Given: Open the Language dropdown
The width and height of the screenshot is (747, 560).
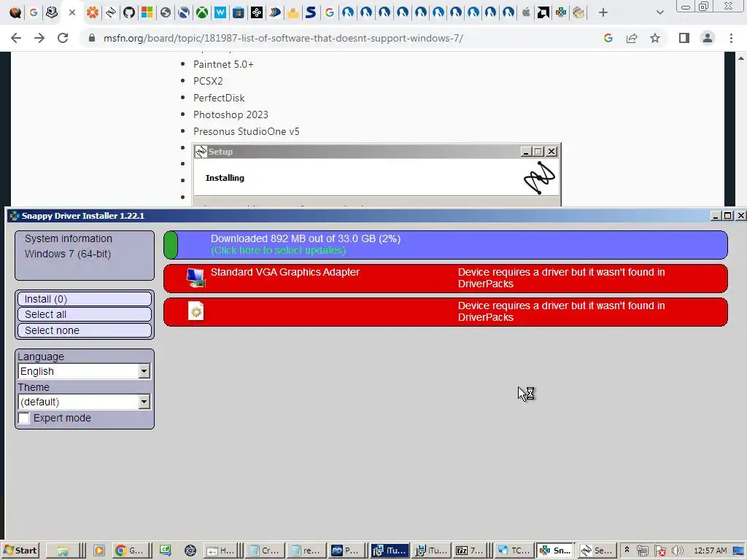Looking at the screenshot, I should coord(85,371).
